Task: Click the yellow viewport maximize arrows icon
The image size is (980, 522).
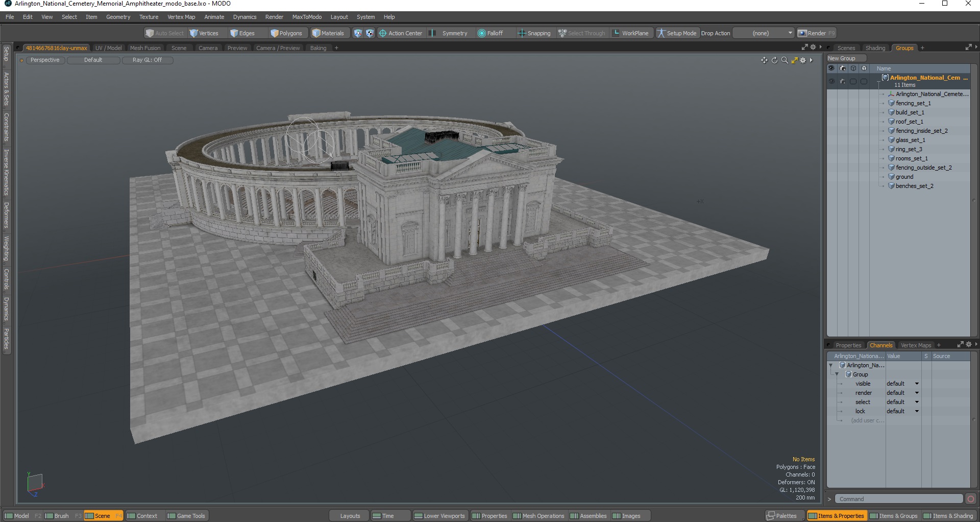Action: click(794, 60)
